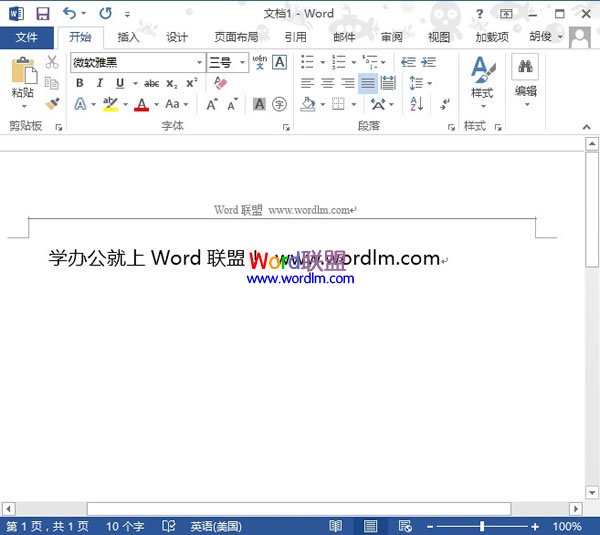
Task: Toggle Subscript formatting
Action: 172,83
